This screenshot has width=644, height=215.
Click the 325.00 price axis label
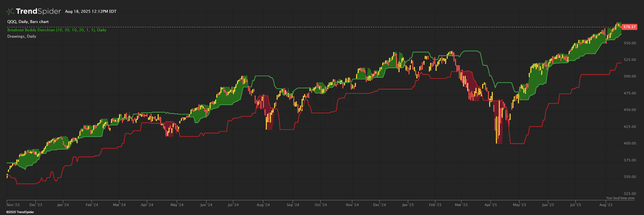[630, 194]
